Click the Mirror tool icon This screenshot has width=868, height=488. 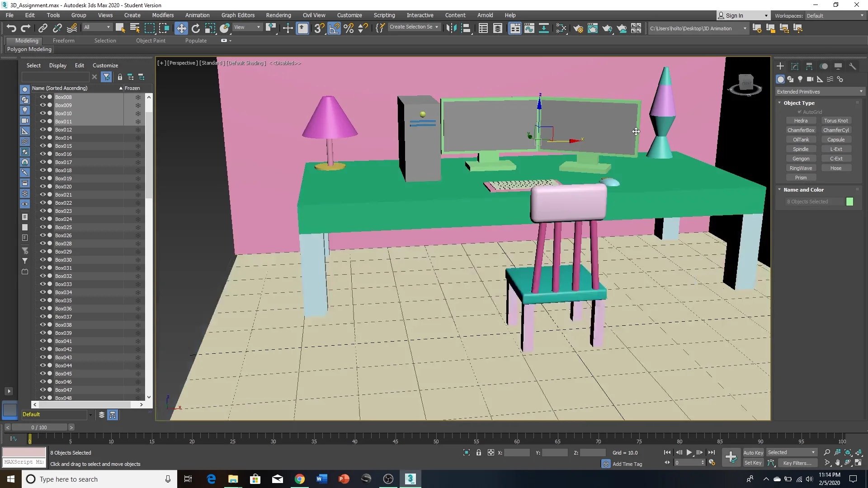[451, 28]
